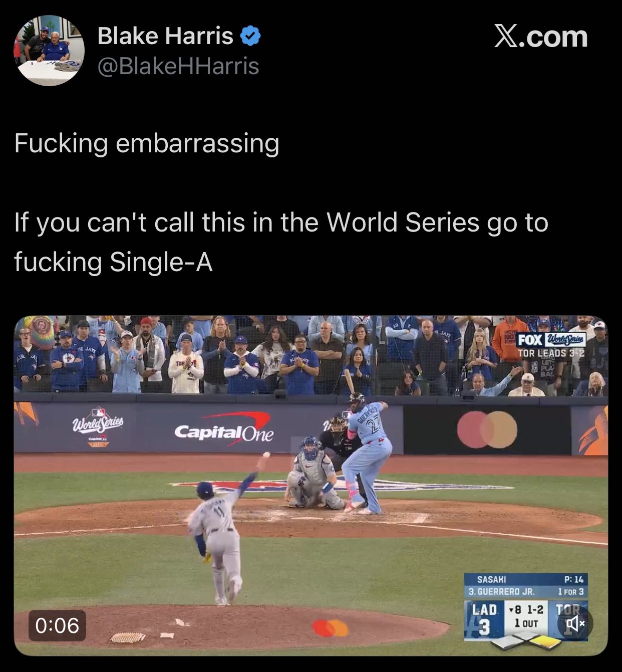Click the tweet text mentioning World Series
Image resolution: width=622 pixels, height=672 pixels.
[281, 242]
